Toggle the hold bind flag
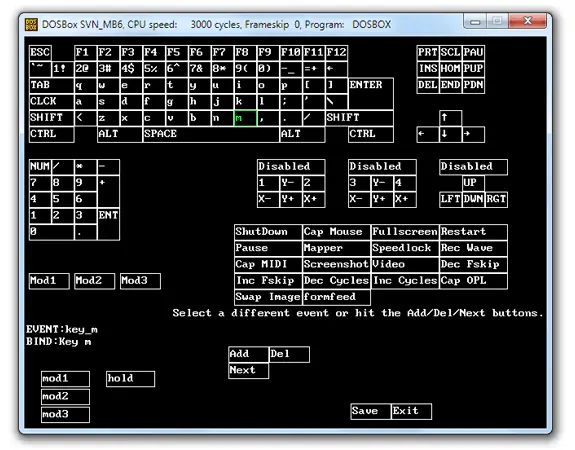575x450 pixels. point(131,379)
